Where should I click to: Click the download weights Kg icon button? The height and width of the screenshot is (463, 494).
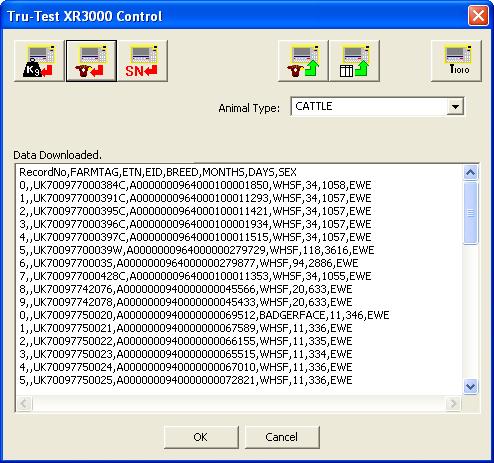pos(39,61)
